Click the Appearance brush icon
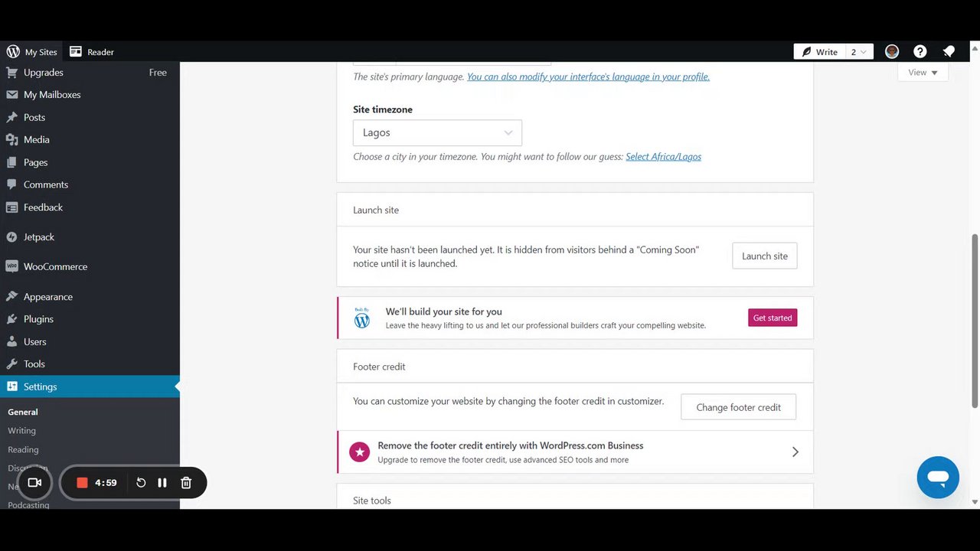980x551 pixels. click(11, 296)
